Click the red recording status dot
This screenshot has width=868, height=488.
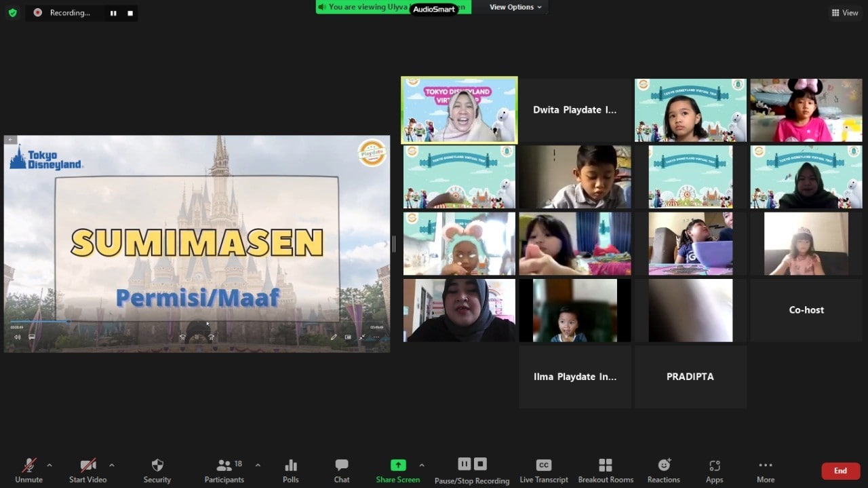37,13
